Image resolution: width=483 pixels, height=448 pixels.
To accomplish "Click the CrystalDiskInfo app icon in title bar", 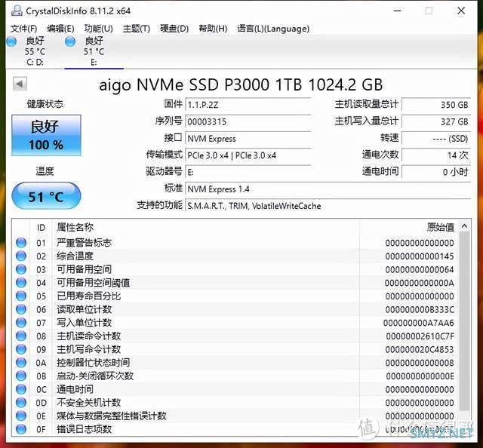I will pyautogui.click(x=17, y=11).
